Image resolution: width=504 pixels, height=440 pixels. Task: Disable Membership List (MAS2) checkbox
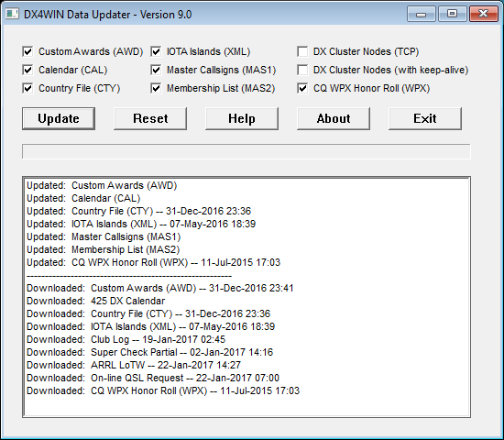[x=156, y=88]
